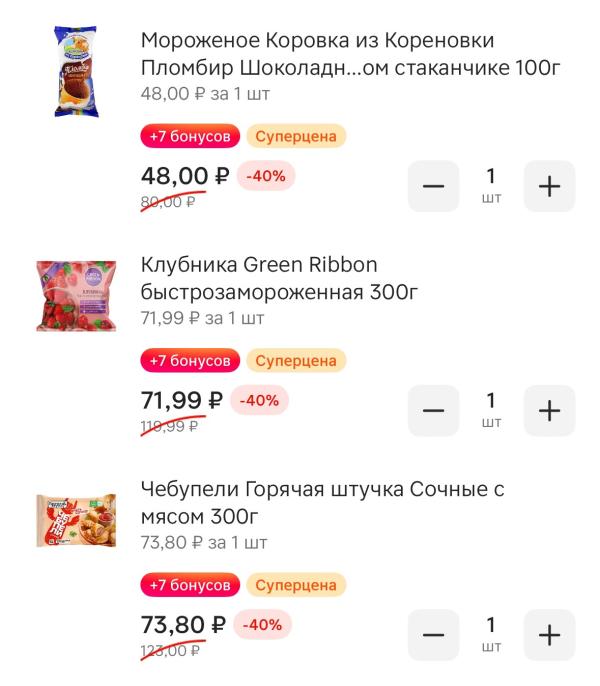The width and height of the screenshot is (600, 686).
Task: Open the Коровка из Кореновки ice cream image
Action: [x=76, y=72]
